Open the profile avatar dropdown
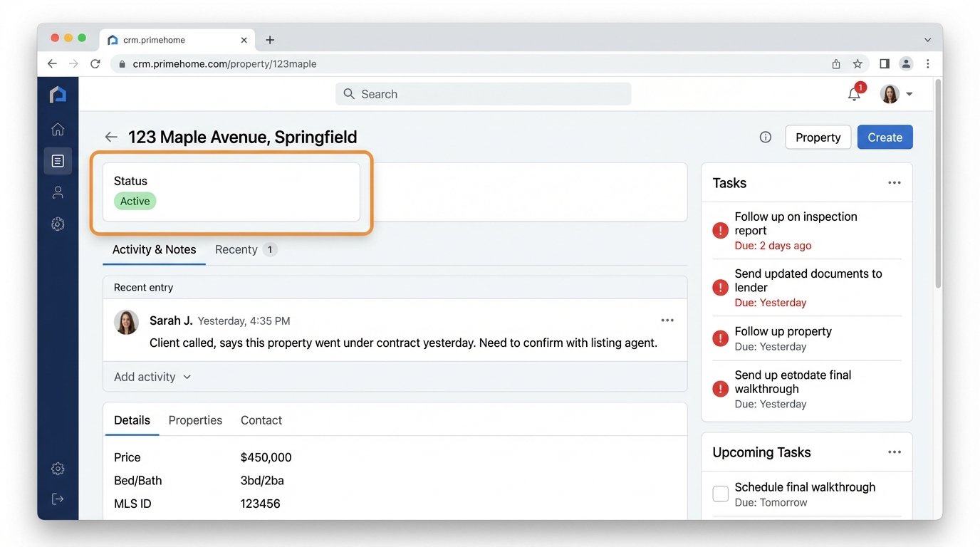 pos(890,93)
